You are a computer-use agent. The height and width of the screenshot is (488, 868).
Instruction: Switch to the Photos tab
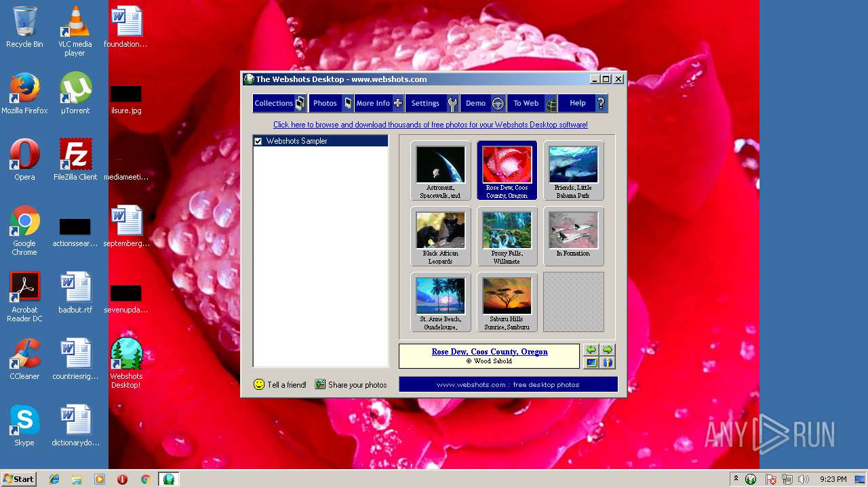[x=331, y=103]
